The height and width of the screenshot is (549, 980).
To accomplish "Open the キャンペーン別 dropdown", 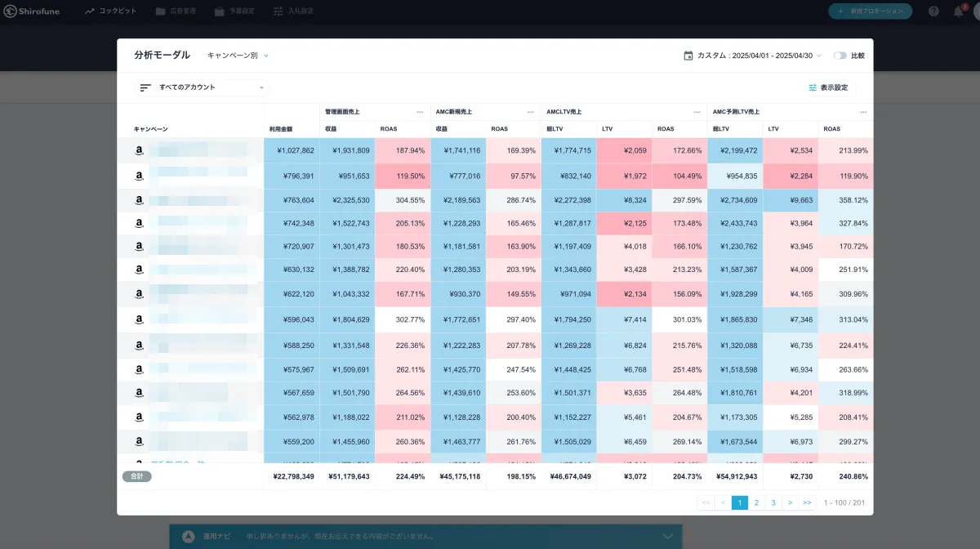I will click(238, 56).
